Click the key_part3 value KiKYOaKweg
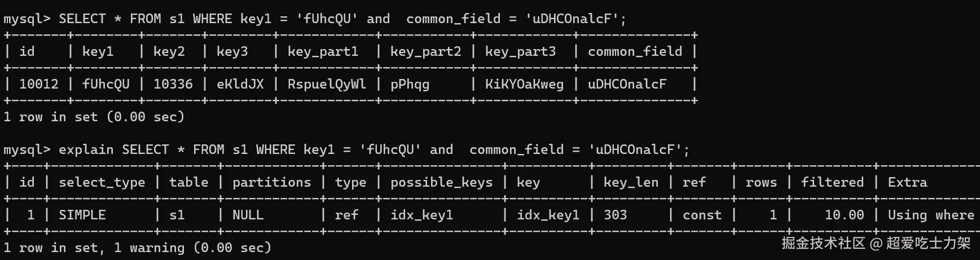Viewport: 980px width, 260px height. point(524,84)
